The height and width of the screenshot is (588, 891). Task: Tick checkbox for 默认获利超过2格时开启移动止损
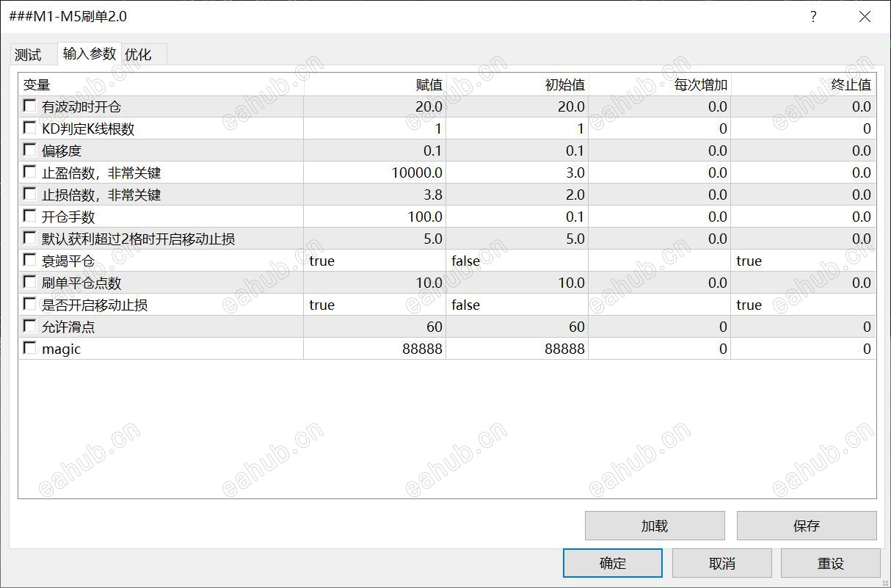29,238
